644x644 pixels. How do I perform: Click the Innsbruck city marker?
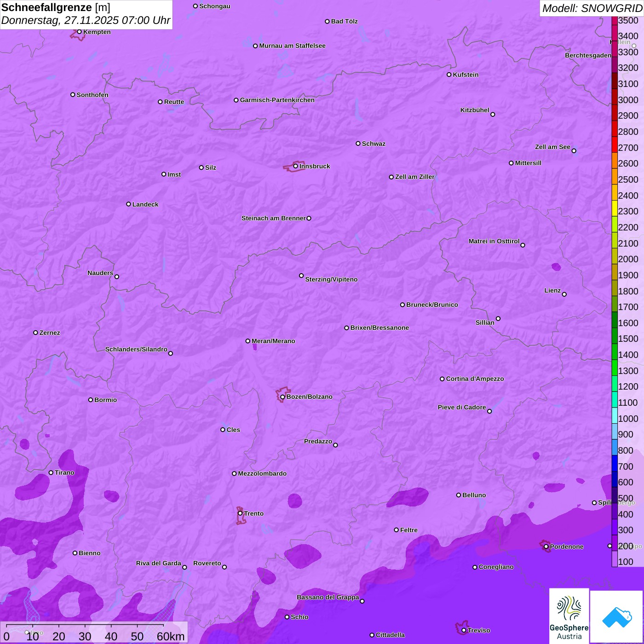coord(296,166)
